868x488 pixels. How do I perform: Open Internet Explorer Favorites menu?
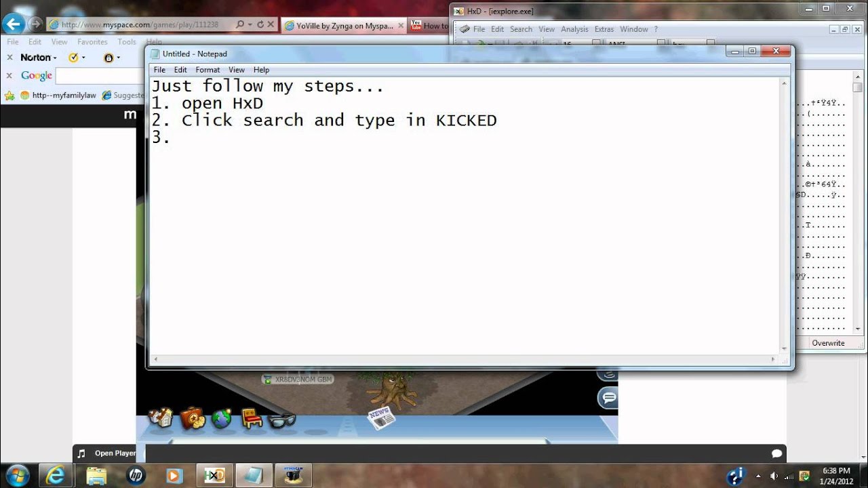92,42
